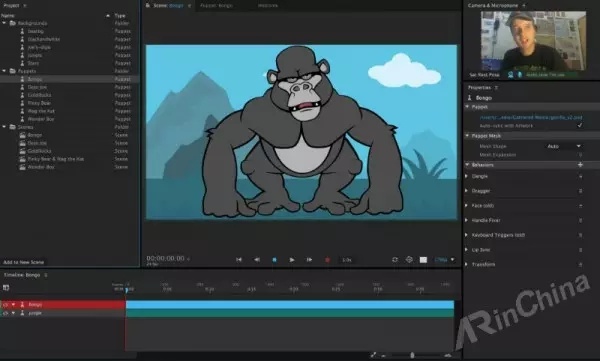Open the Properties panel menu
The height and width of the screenshot is (361, 600).
(496, 88)
